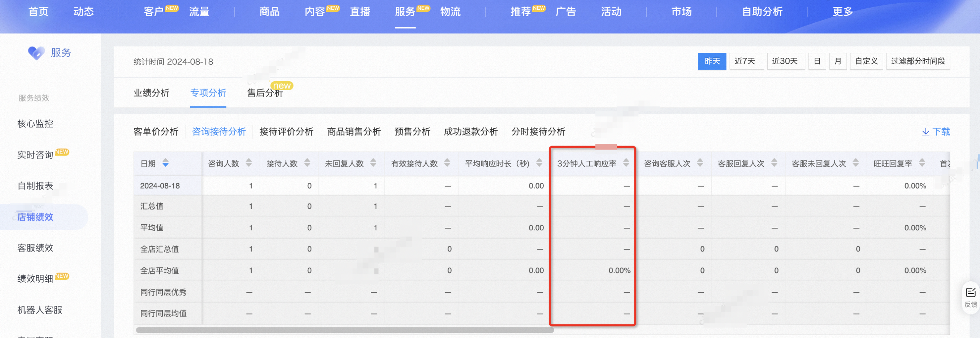Open 市场 in top navigation

coord(681,12)
